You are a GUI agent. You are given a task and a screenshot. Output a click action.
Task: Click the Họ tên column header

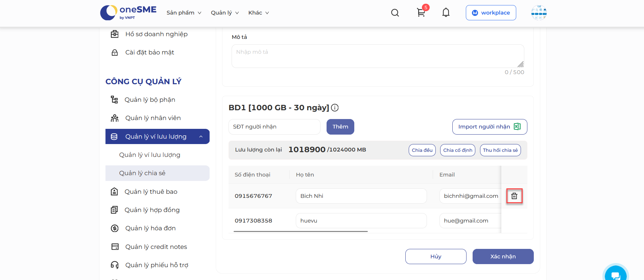point(305,175)
